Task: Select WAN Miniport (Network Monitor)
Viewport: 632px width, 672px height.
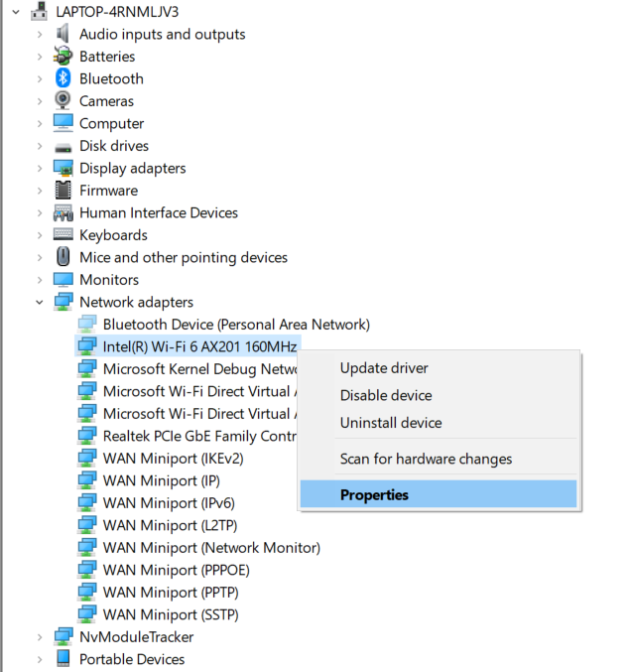Action: pyautogui.click(x=211, y=547)
